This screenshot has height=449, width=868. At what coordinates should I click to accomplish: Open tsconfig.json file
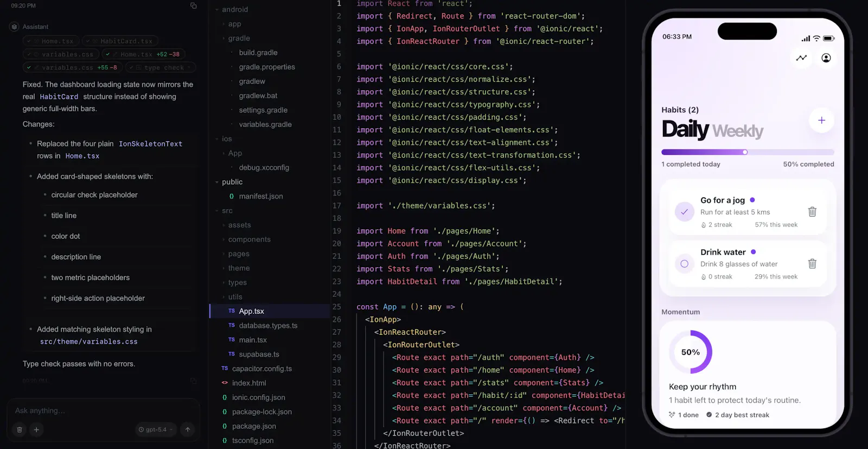[253, 440]
